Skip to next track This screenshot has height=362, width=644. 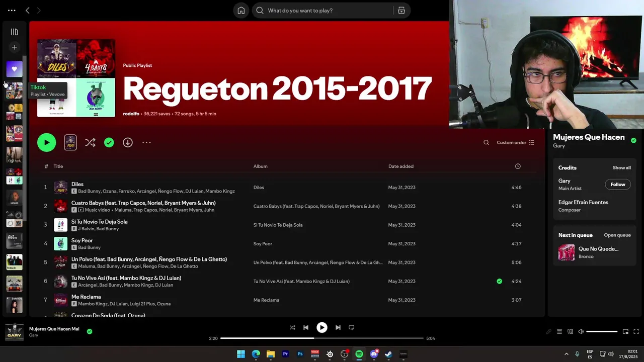point(338,327)
